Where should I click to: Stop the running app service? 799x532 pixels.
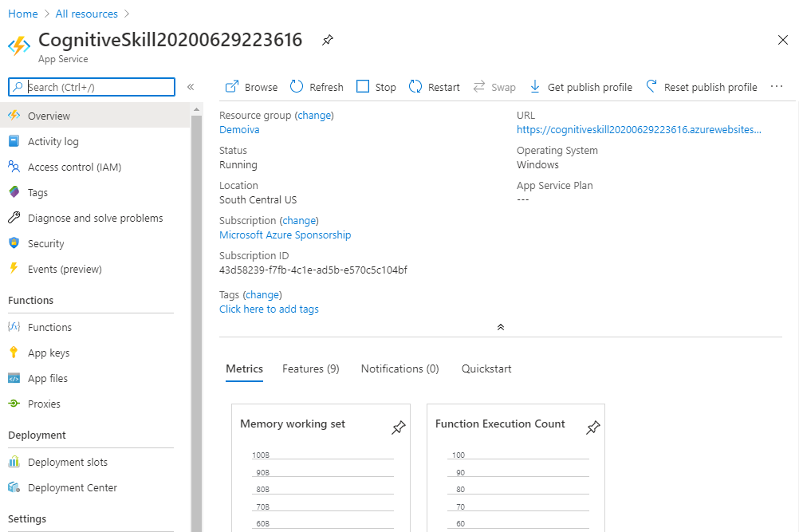(376, 87)
